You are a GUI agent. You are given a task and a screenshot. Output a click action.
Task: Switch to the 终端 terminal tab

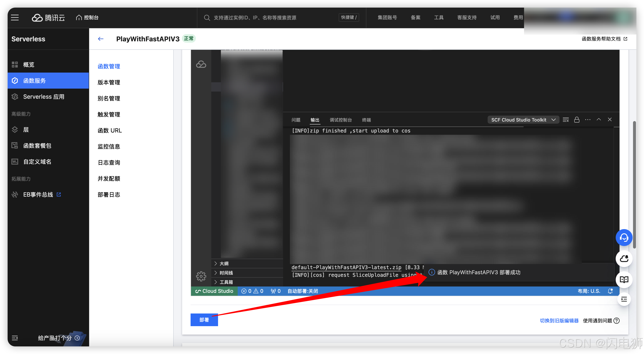366,120
